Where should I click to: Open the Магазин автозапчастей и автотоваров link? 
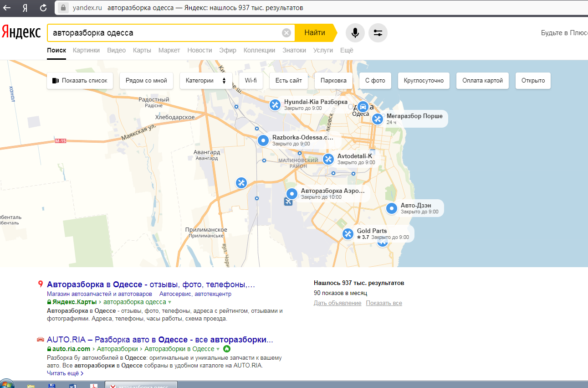tap(99, 294)
